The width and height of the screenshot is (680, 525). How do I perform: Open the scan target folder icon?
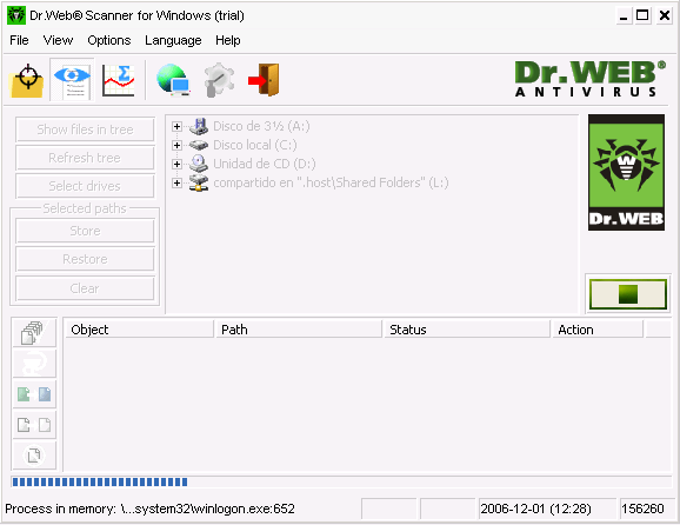[x=26, y=80]
